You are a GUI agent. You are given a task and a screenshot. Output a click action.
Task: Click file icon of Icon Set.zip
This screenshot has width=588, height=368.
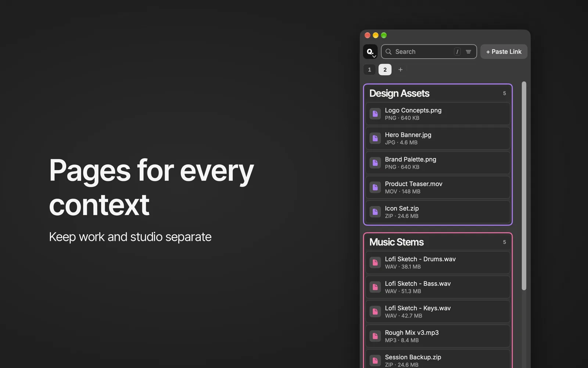point(375,212)
